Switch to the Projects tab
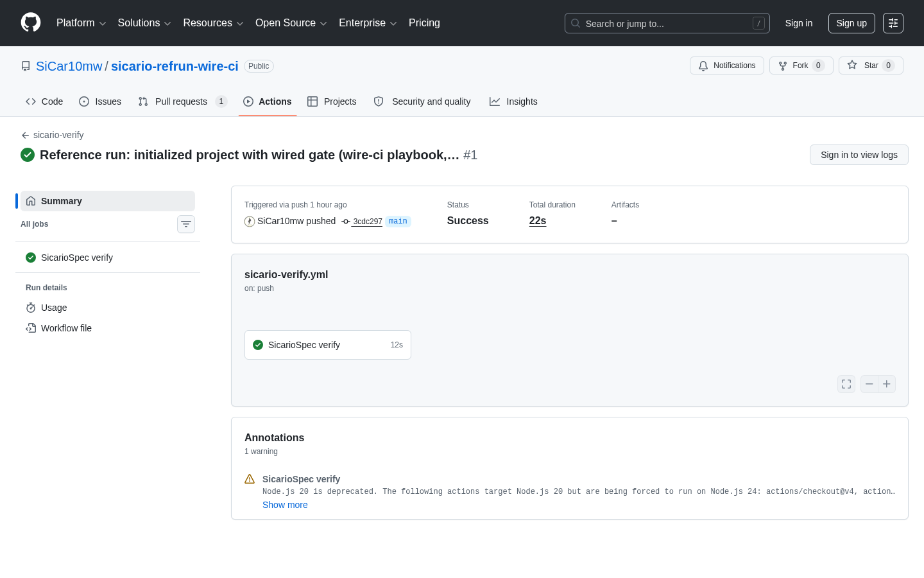 332,101
